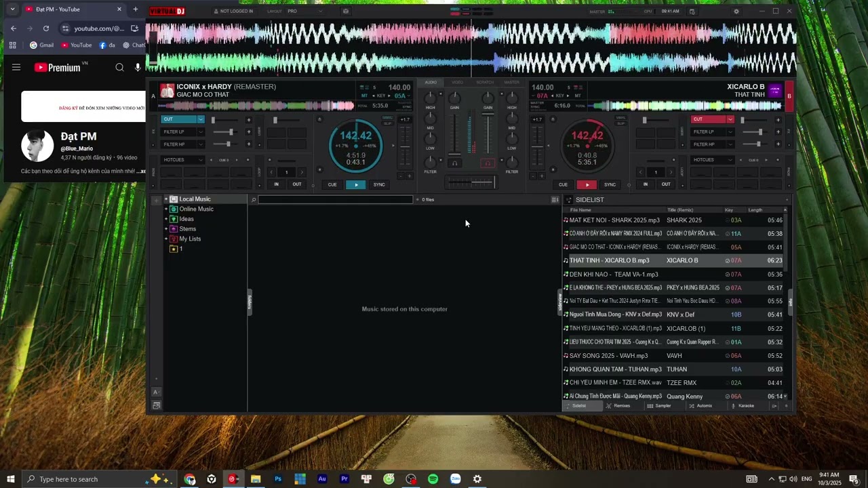Click deck A pitch fader
This screenshot has height=488, width=868.
coord(405,146)
